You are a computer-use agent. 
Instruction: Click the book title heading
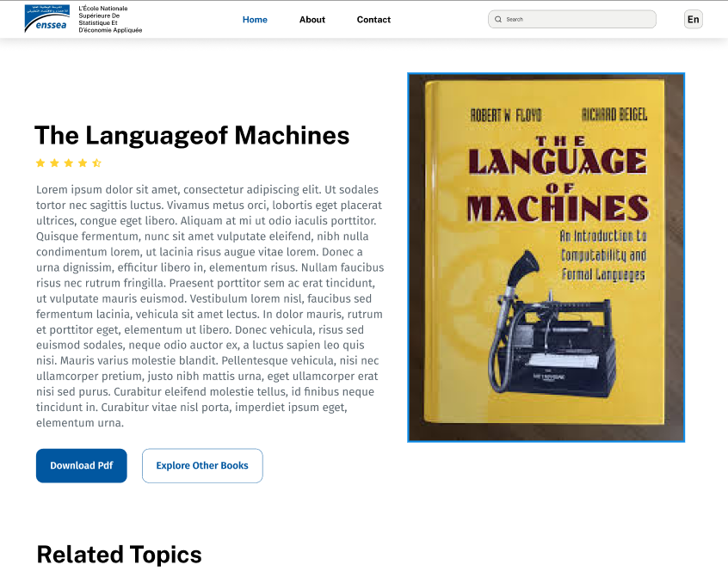192,135
